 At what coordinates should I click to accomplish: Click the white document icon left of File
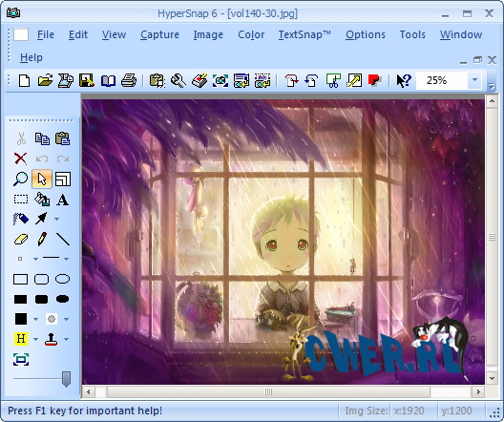click(x=21, y=34)
